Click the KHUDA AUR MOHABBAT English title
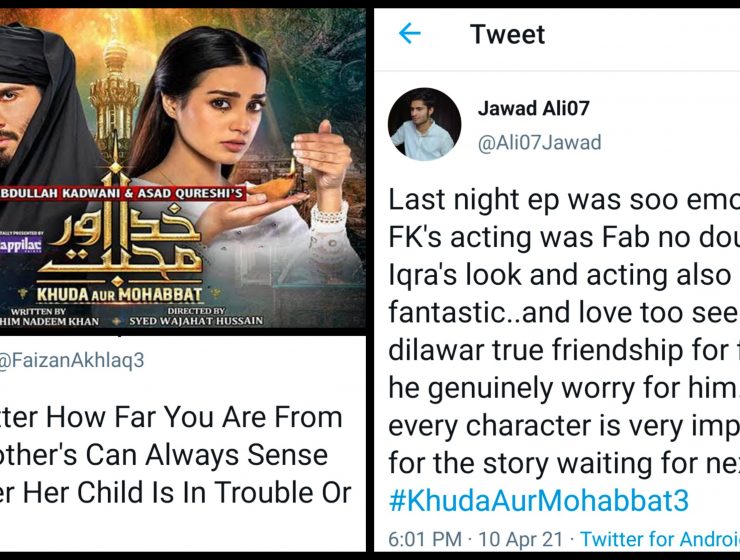This screenshot has height=560, width=740. pyautogui.click(x=119, y=295)
